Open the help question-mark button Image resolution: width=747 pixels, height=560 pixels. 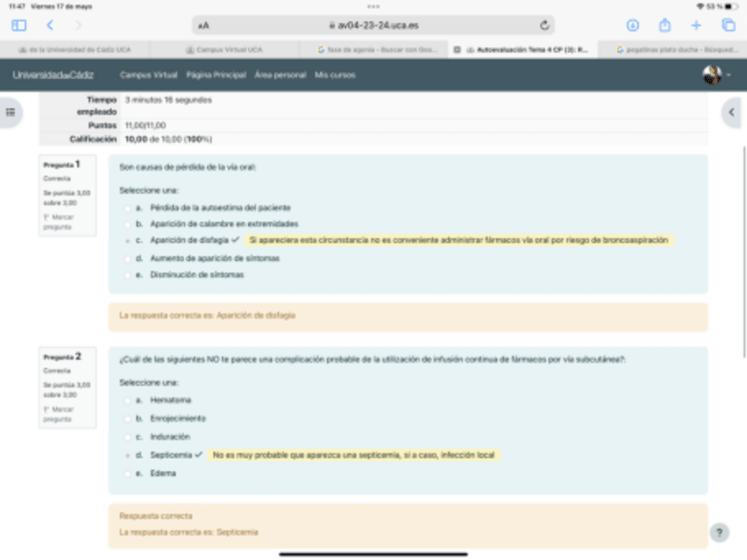pos(720,533)
